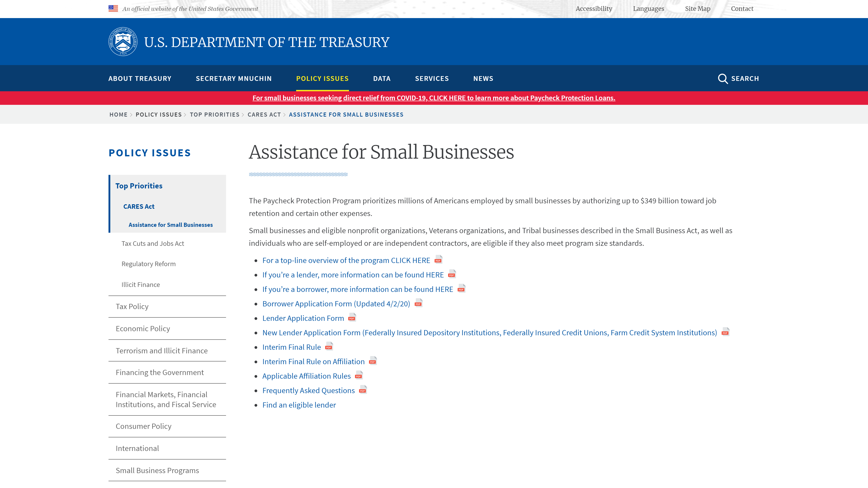Open the Contact link

742,9
